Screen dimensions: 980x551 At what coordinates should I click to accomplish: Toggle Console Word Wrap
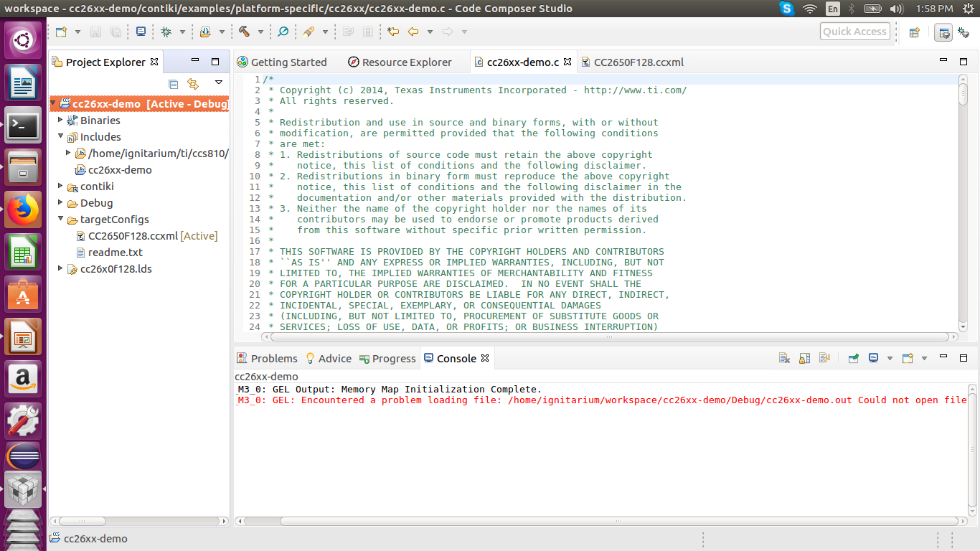tap(824, 358)
